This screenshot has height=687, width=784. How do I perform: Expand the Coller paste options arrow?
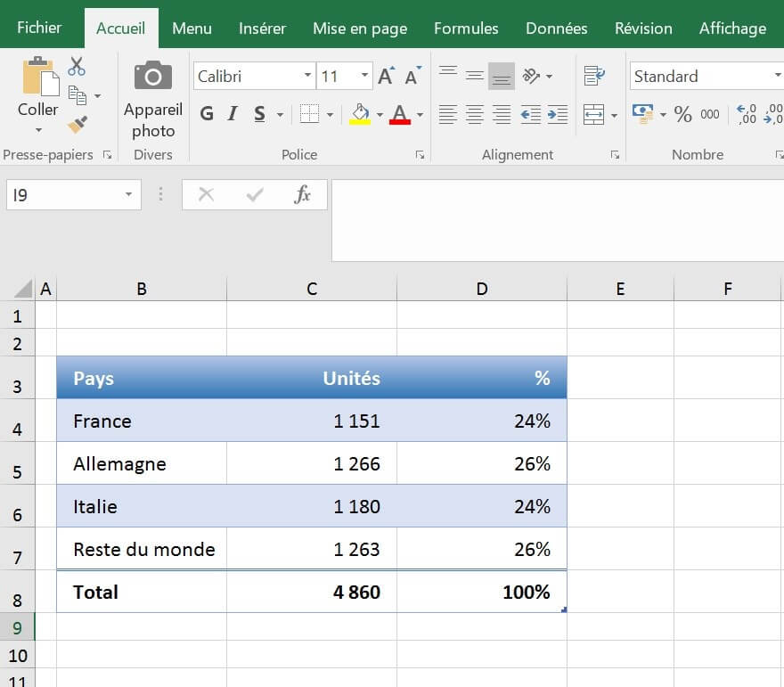pos(38,130)
